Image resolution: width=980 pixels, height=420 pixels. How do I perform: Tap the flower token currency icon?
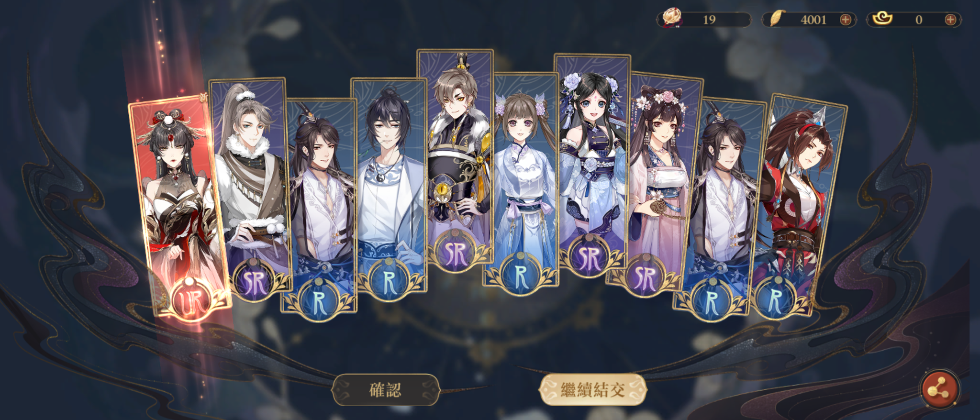click(672, 18)
